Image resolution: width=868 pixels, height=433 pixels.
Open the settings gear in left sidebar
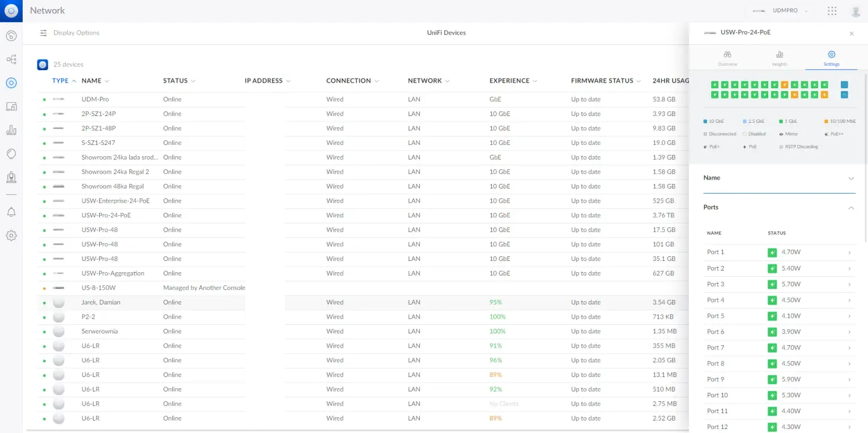tap(11, 235)
